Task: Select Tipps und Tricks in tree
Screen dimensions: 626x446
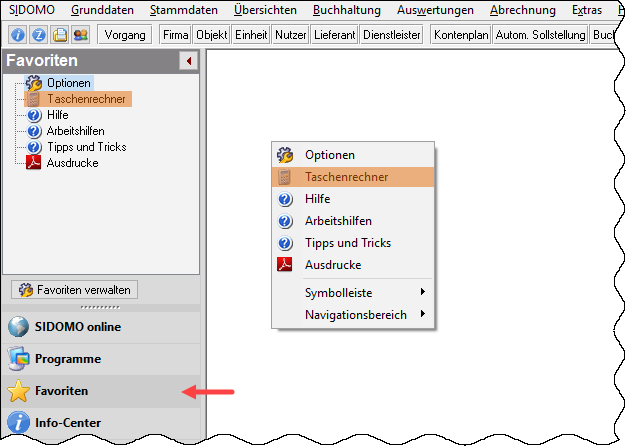Action: (87, 147)
